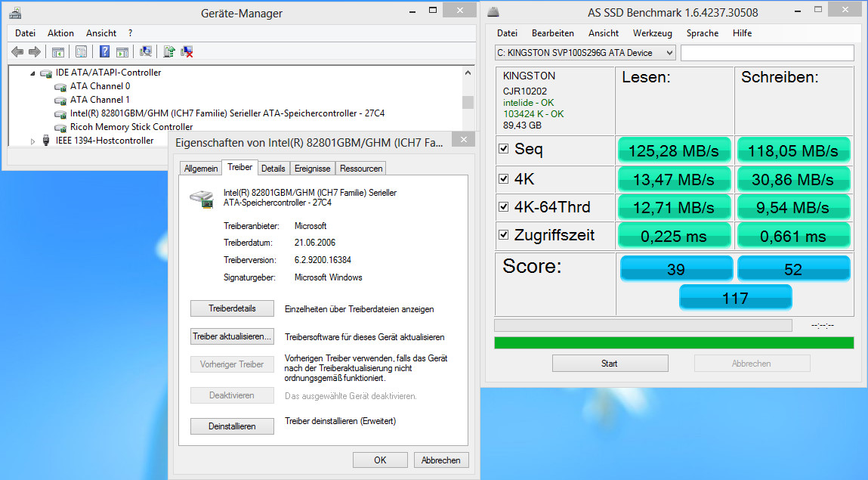Switch to the Ressourcen tab
Viewport: 868px width, 480px height.
tap(361, 169)
